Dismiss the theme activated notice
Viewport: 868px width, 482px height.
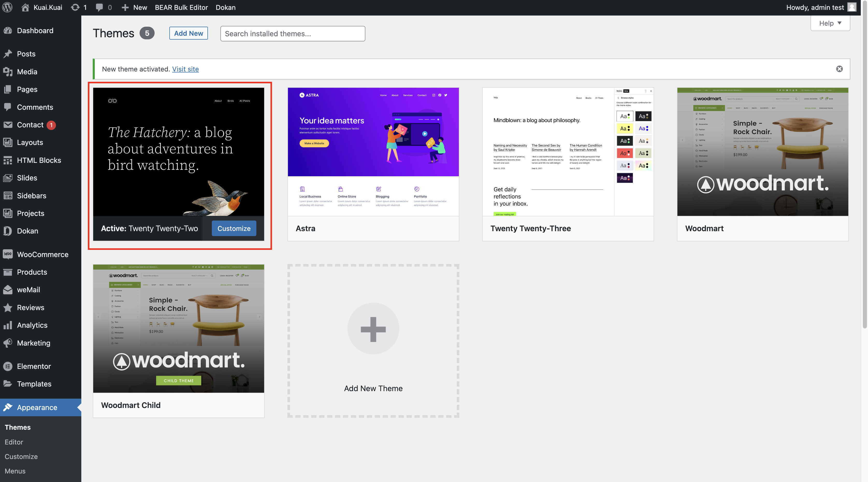point(839,69)
